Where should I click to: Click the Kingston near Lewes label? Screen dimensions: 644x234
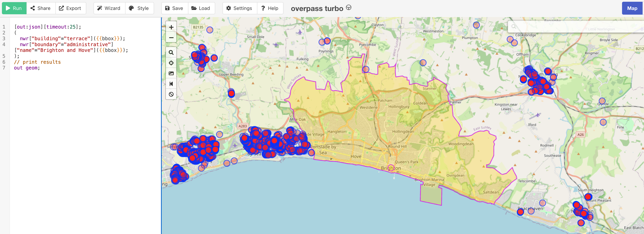pos(506,107)
